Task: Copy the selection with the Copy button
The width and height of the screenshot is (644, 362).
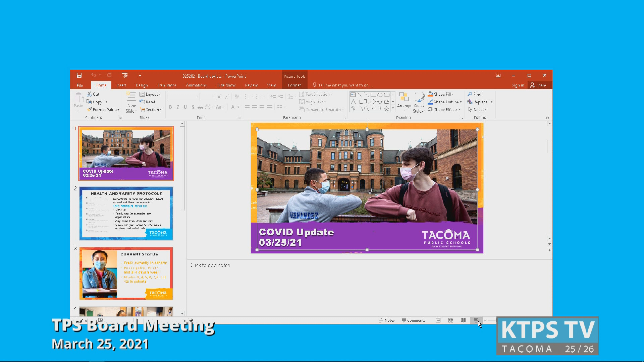Action: click(x=95, y=102)
